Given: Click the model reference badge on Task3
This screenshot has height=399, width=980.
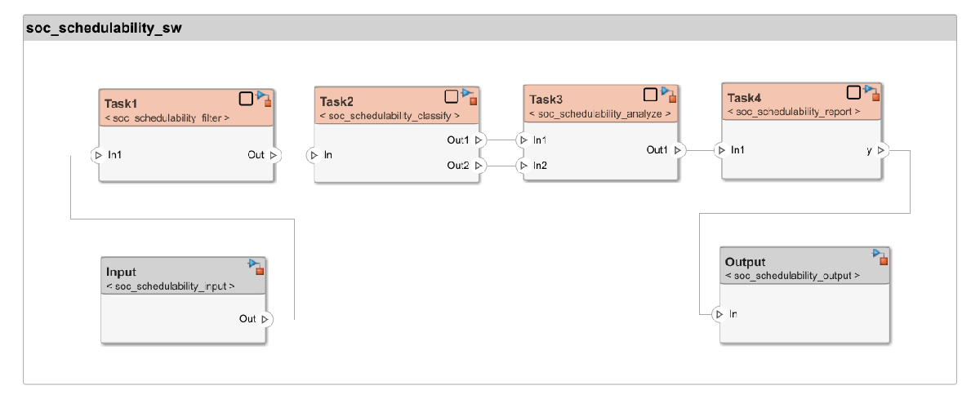Looking at the screenshot, I should pyautogui.click(x=669, y=94).
